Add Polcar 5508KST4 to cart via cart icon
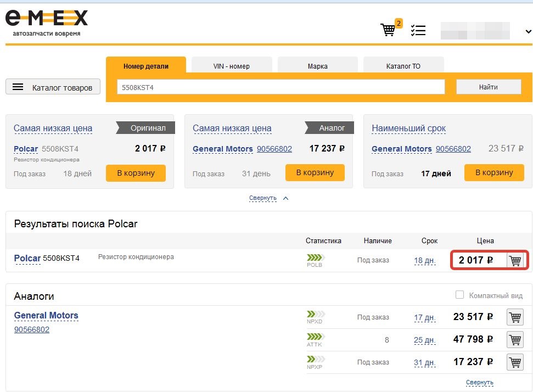This screenshot has height=392, width=533. (515, 260)
